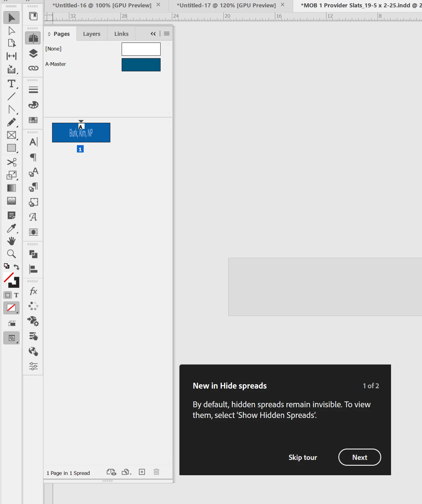Skip the Hide spreads tour
422x504 pixels.
tap(303, 457)
